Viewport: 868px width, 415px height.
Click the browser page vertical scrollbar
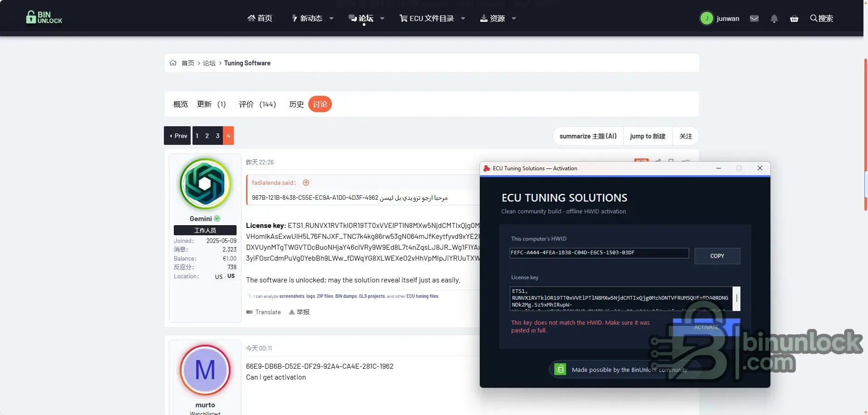866,135
